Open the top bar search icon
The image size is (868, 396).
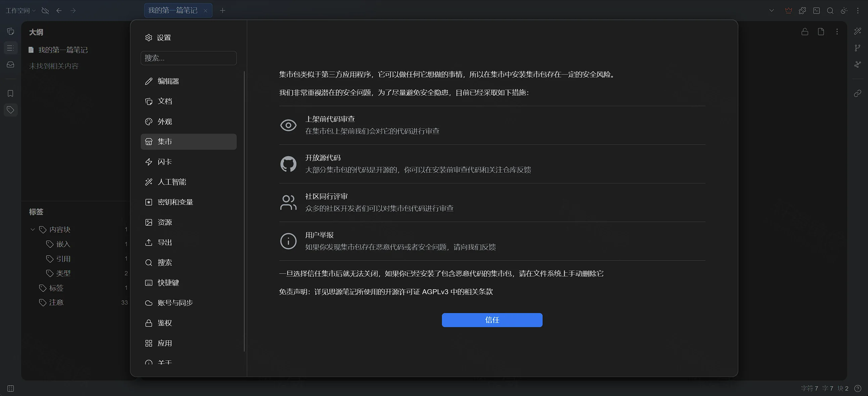point(830,11)
